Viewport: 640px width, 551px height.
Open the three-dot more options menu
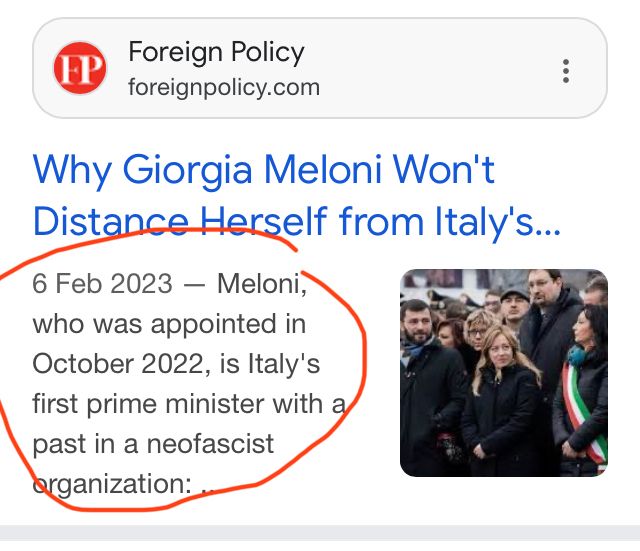coord(566,70)
